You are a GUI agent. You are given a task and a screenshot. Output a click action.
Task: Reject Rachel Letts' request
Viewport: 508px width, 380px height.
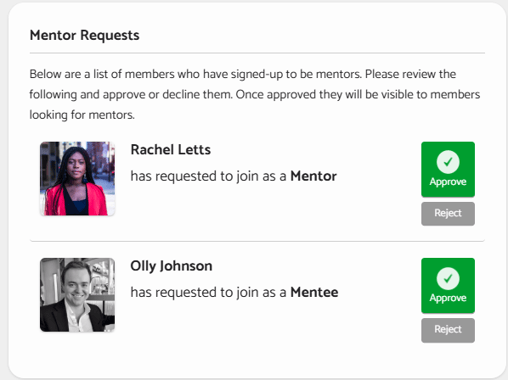point(448,214)
